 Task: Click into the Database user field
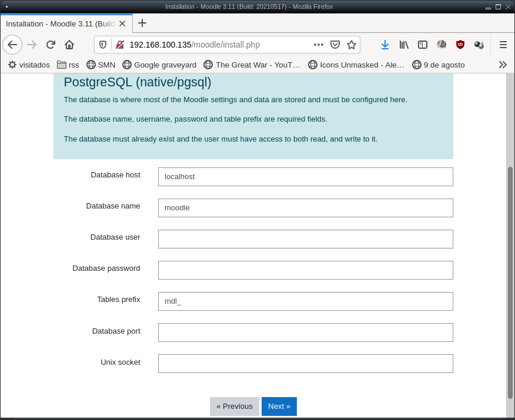coord(306,239)
